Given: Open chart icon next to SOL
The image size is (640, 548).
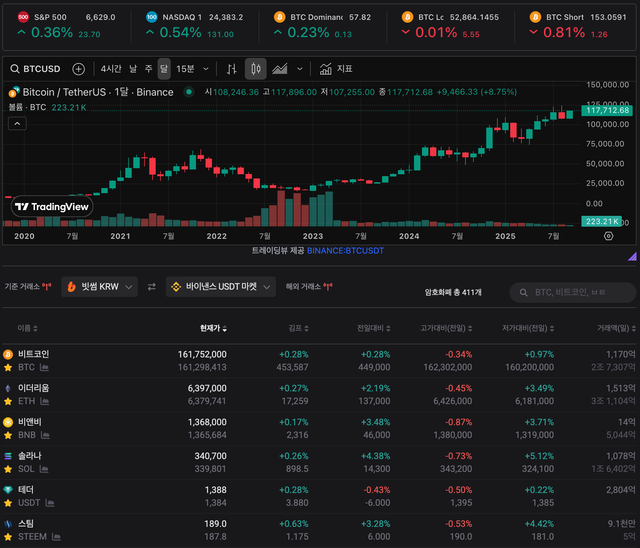Looking at the screenshot, I should pos(44,469).
